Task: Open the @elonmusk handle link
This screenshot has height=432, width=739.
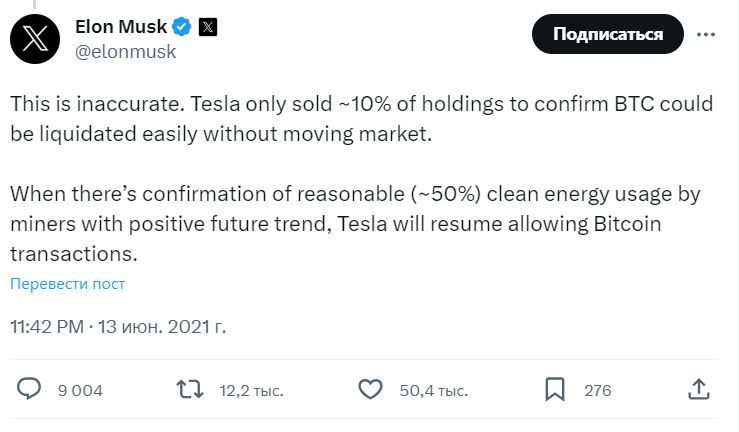Action: (126, 51)
